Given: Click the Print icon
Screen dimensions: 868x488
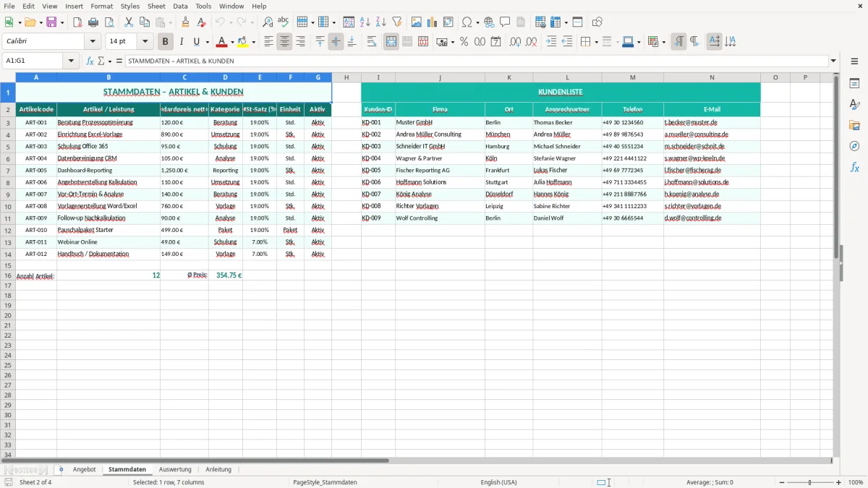Looking at the screenshot, I should point(93,22).
